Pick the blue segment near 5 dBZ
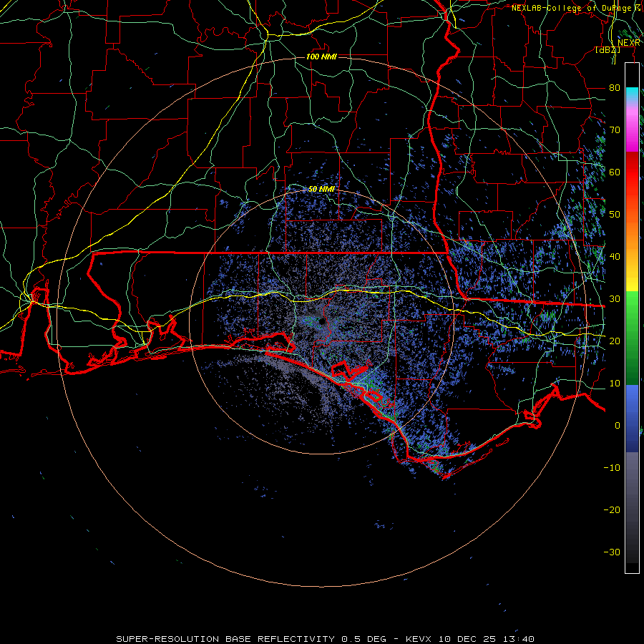 tap(632, 404)
